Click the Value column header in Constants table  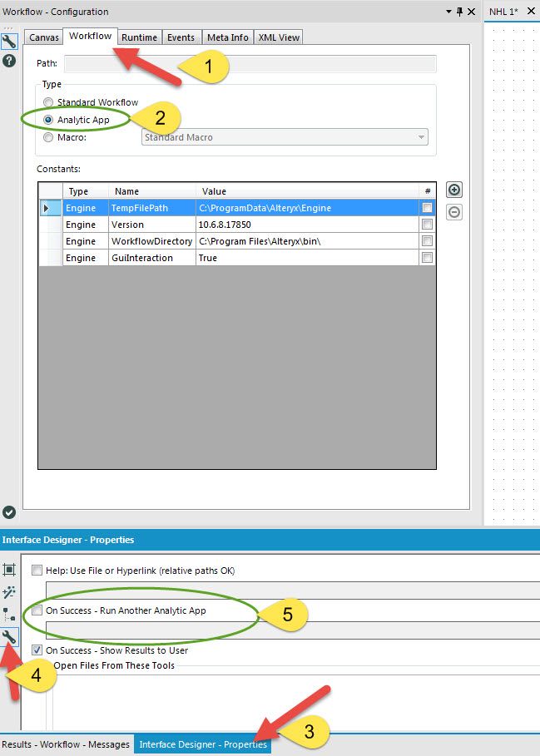coord(307,191)
